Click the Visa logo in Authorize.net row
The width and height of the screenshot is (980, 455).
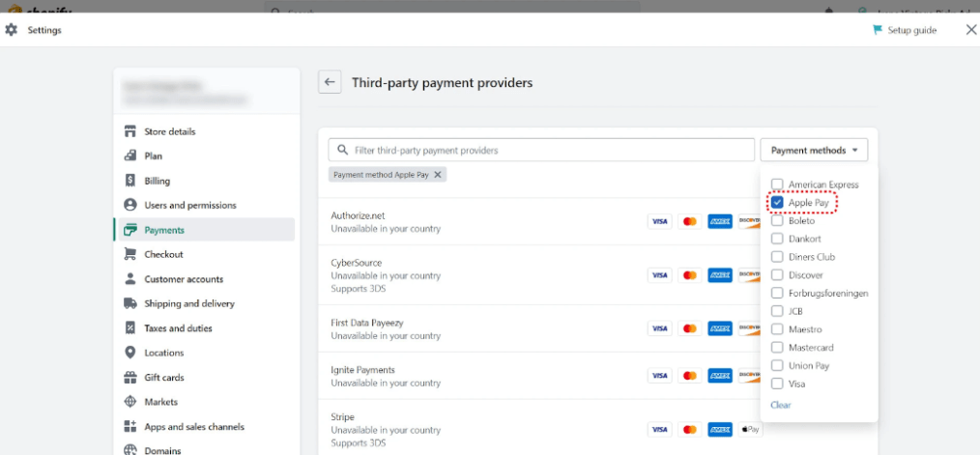659,221
